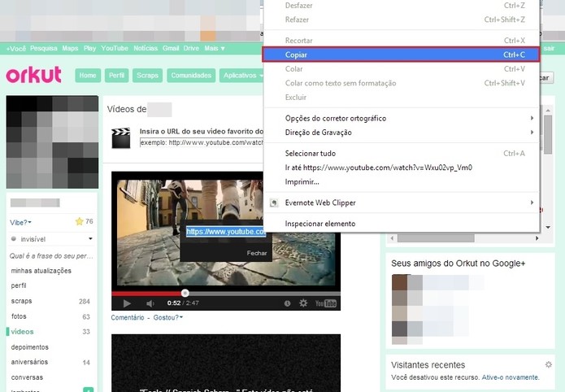
Task: Click Inspecionar elemento menu entry
Action: tap(401, 224)
